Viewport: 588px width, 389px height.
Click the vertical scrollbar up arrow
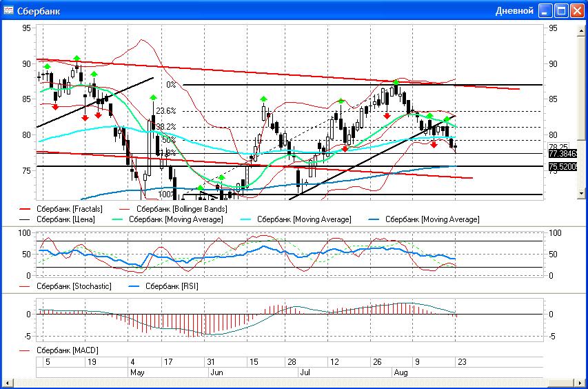[581, 32]
